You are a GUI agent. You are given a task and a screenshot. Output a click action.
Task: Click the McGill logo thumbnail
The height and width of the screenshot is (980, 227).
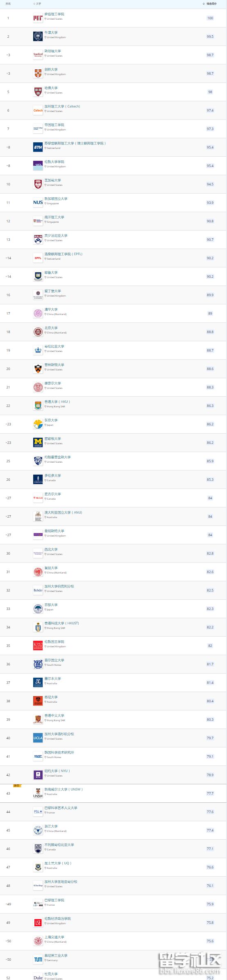click(x=38, y=498)
